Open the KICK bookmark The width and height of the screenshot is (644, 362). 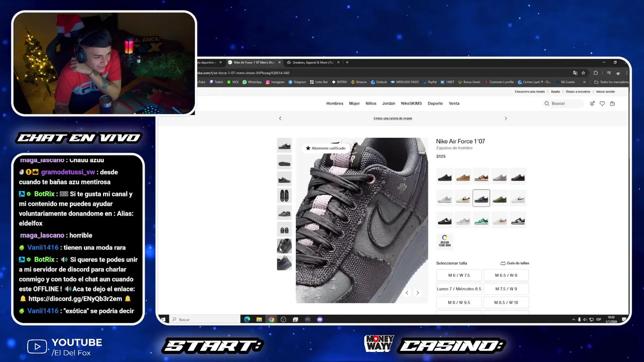pyautogui.click(x=233, y=82)
